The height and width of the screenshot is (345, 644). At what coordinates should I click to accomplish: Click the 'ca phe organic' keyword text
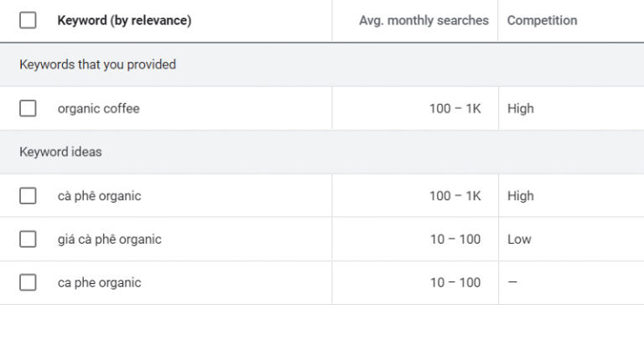pyautogui.click(x=99, y=282)
